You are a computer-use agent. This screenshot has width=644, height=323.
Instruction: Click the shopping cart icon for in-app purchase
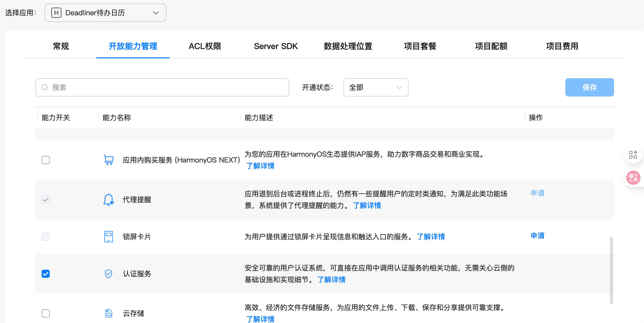(x=109, y=160)
